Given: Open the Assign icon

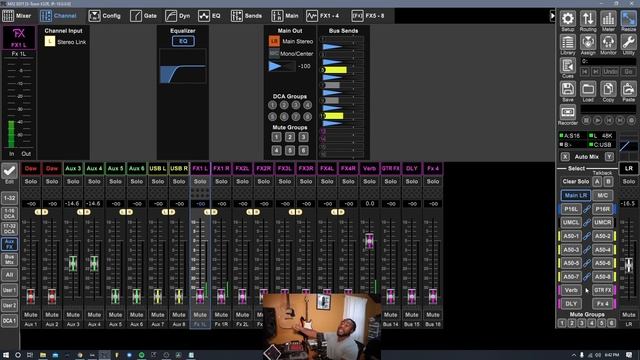Looking at the screenshot, I should [588, 42].
